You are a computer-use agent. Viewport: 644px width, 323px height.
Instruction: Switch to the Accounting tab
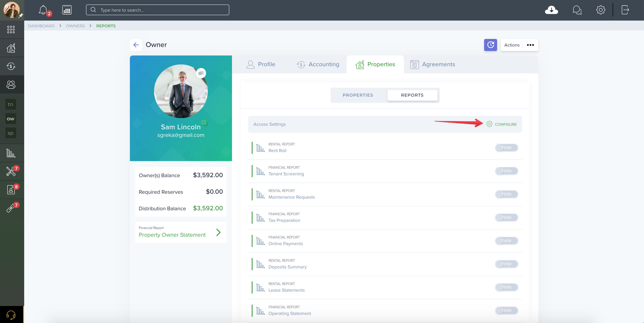click(318, 64)
